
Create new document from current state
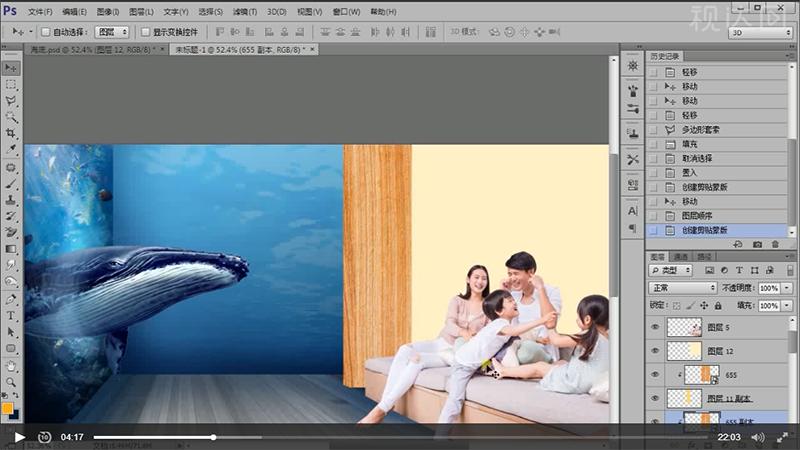[737, 244]
